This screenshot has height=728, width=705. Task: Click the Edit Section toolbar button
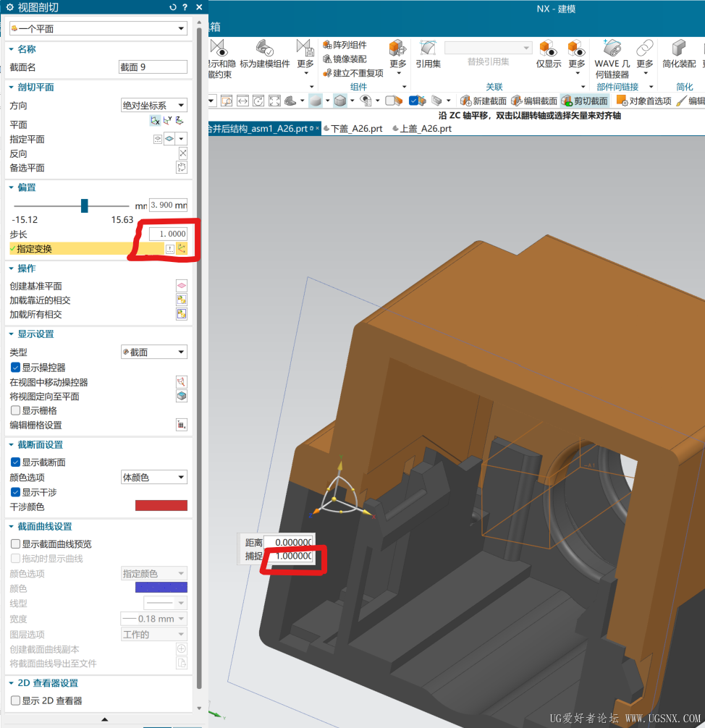point(534,101)
